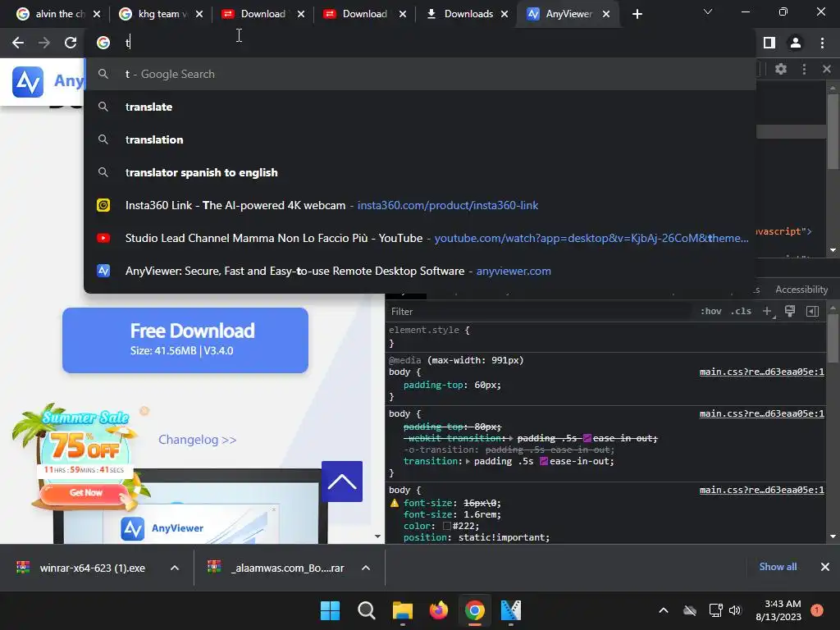The image size is (840, 630).
Task: Open the Changelog >> link
Action: (x=197, y=440)
